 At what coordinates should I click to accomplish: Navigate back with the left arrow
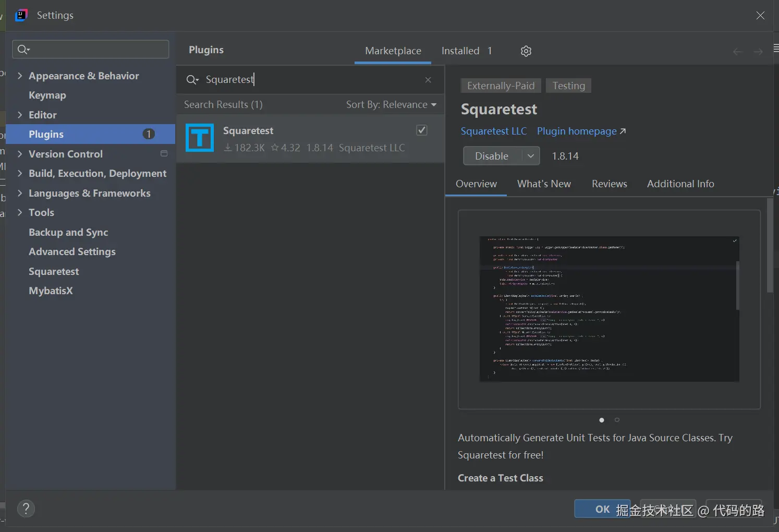[x=737, y=51]
